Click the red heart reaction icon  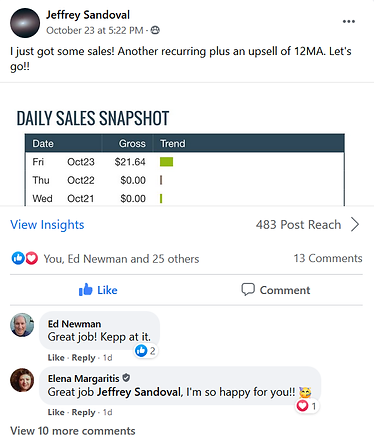31,258
